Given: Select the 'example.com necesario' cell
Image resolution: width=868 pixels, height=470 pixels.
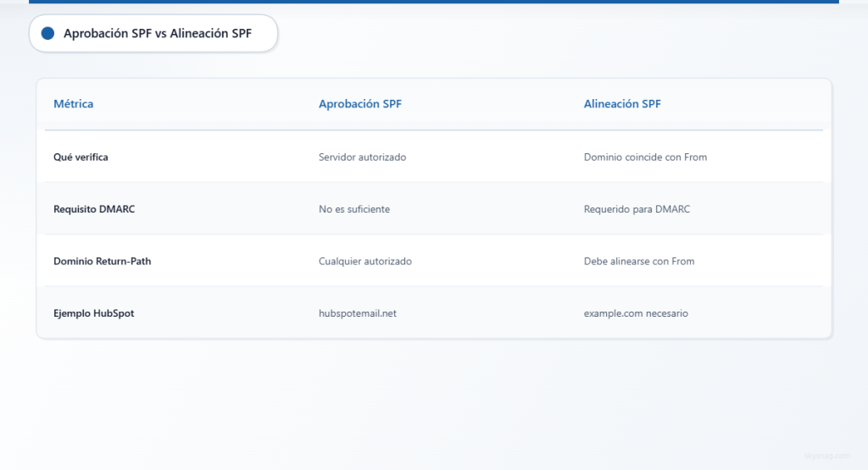Looking at the screenshot, I should (636, 313).
